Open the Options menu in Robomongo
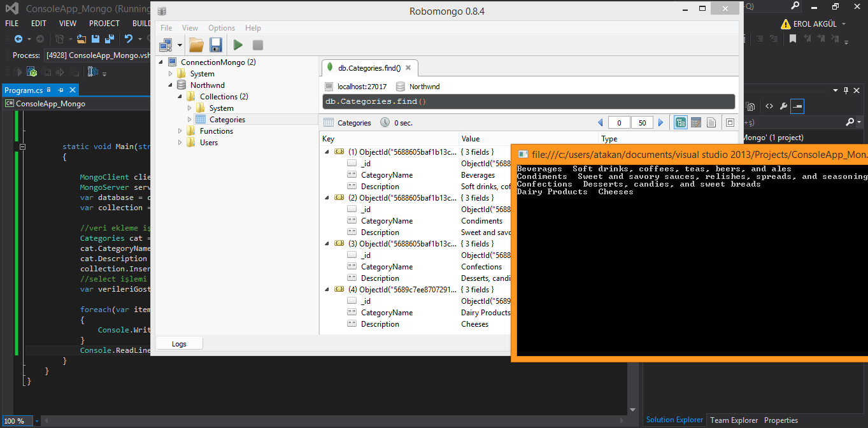 point(222,28)
